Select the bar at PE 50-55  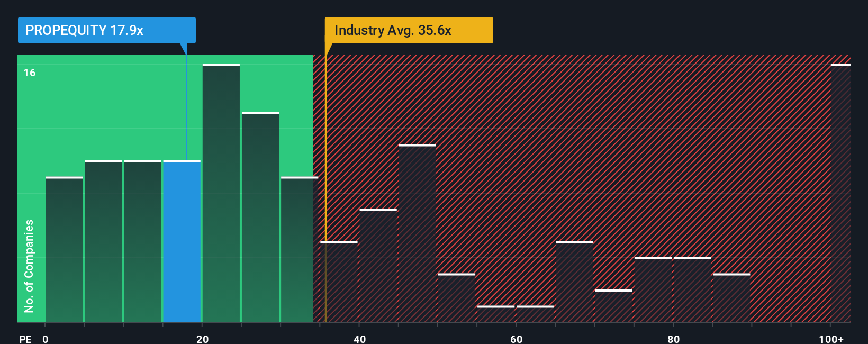click(457, 298)
